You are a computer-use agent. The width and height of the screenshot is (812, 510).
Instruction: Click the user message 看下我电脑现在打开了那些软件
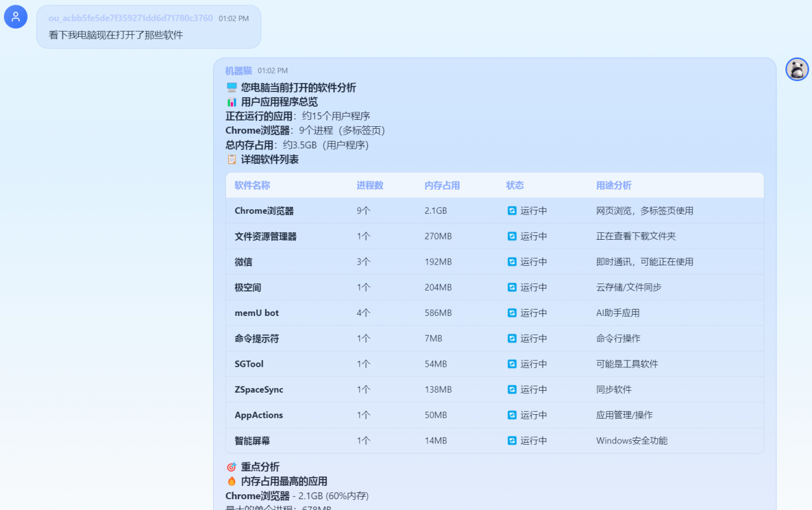116,35
